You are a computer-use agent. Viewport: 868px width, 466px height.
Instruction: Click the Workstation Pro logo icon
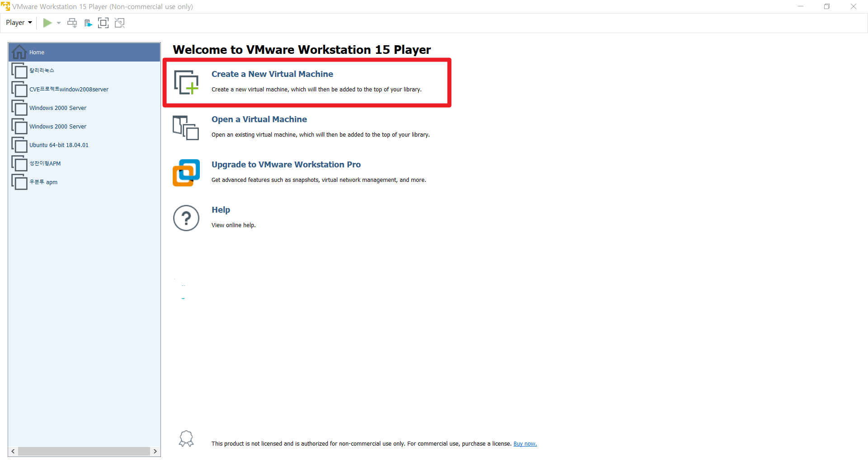186,173
